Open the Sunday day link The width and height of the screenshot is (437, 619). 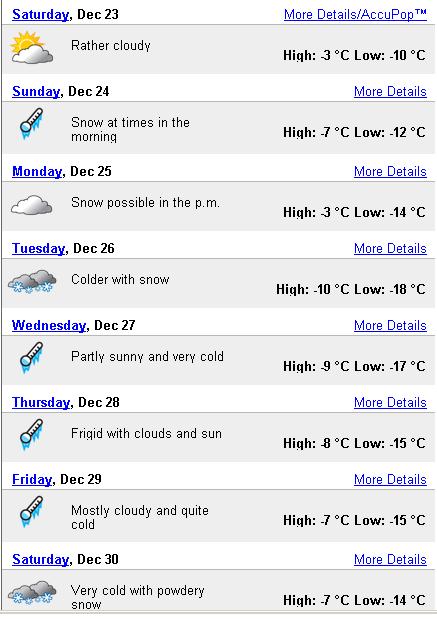(x=36, y=92)
